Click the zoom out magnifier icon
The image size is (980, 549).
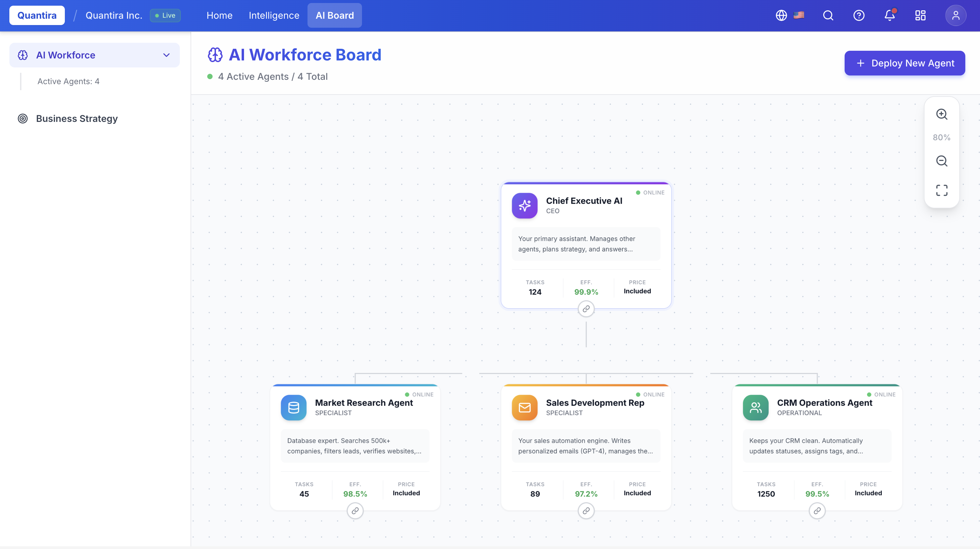(x=942, y=161)
